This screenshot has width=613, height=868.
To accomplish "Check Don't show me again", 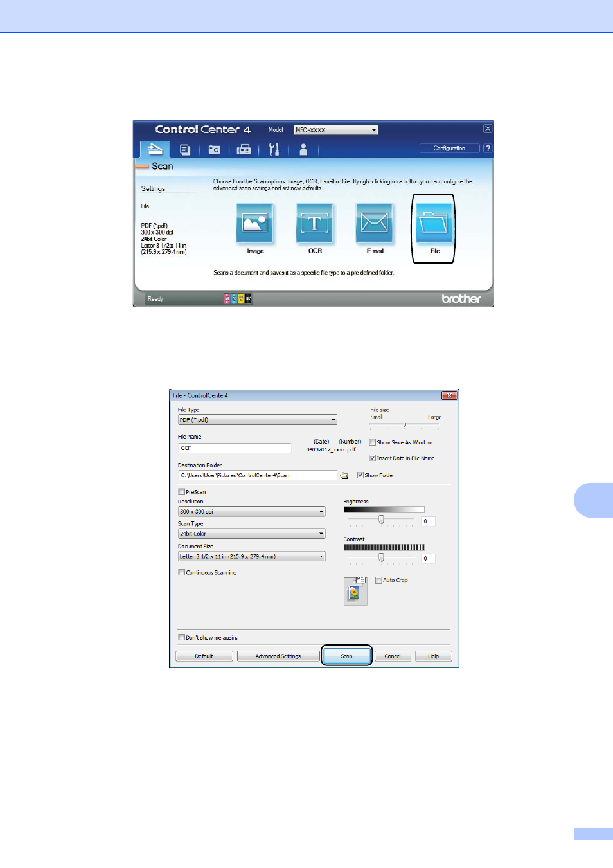I will 181,638.
